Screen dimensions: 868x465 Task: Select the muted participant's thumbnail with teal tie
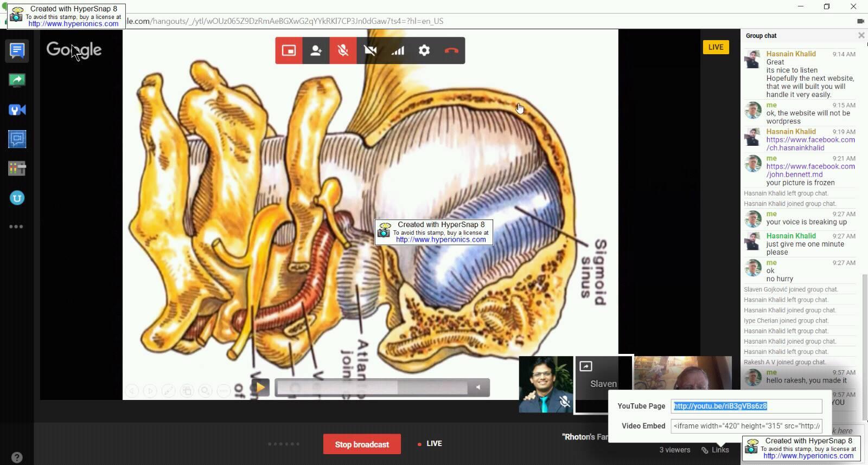546,384
